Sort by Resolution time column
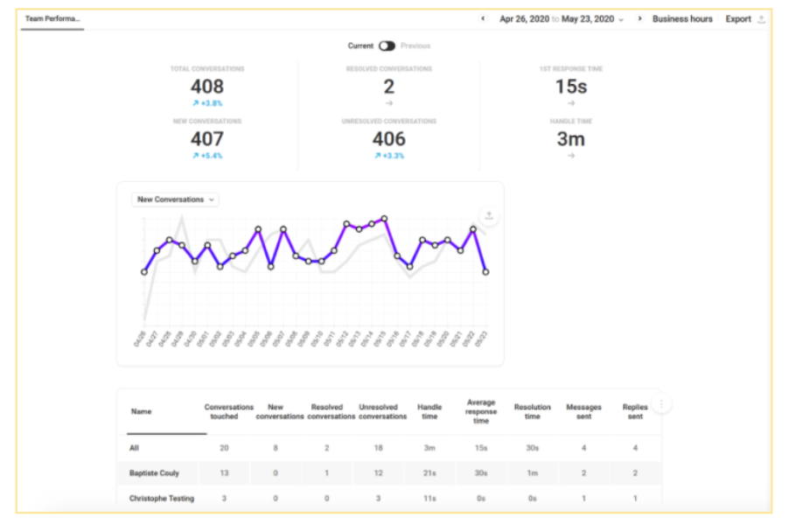796x532 pixels. [x=532, y=411]
